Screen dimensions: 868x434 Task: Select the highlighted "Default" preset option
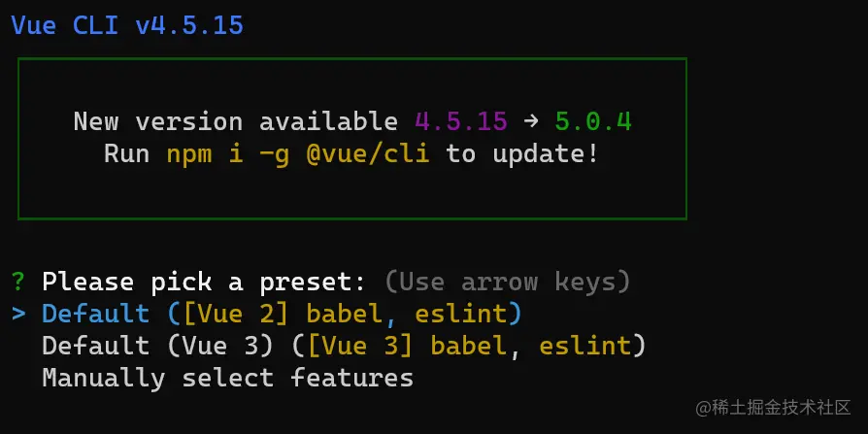96,314
